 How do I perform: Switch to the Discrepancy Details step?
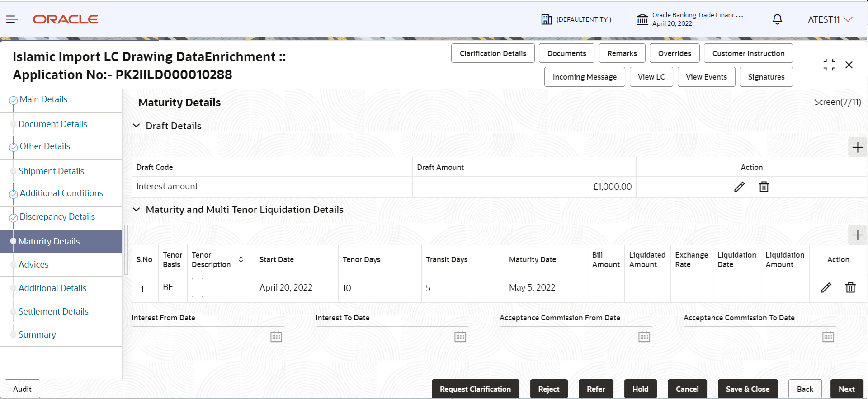click(57, 216)
